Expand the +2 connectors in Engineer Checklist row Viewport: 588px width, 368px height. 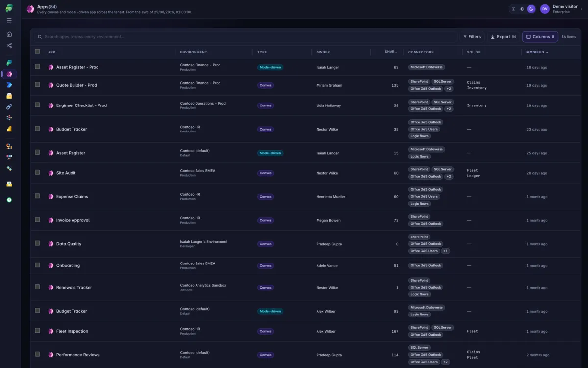(449, 109)
